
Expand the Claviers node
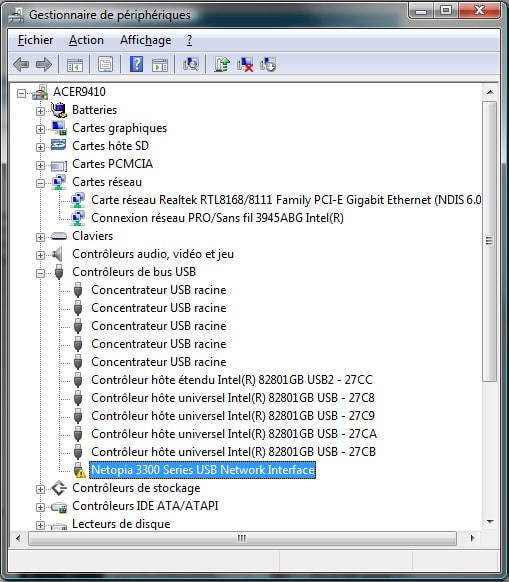[x=40, y=237]
